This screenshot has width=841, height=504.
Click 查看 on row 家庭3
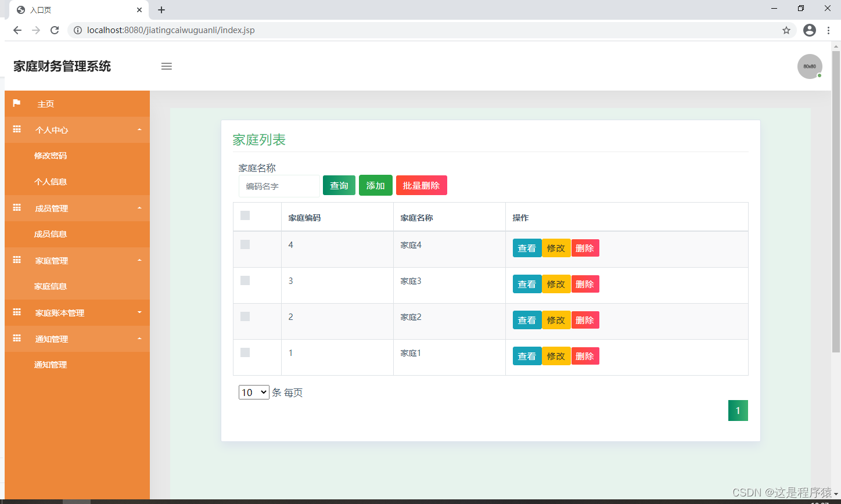point(527,284)
